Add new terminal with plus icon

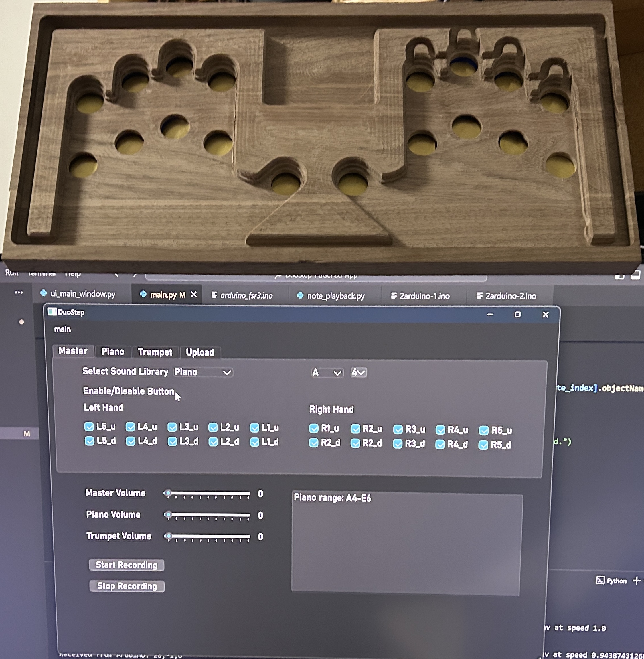(636, 580)
